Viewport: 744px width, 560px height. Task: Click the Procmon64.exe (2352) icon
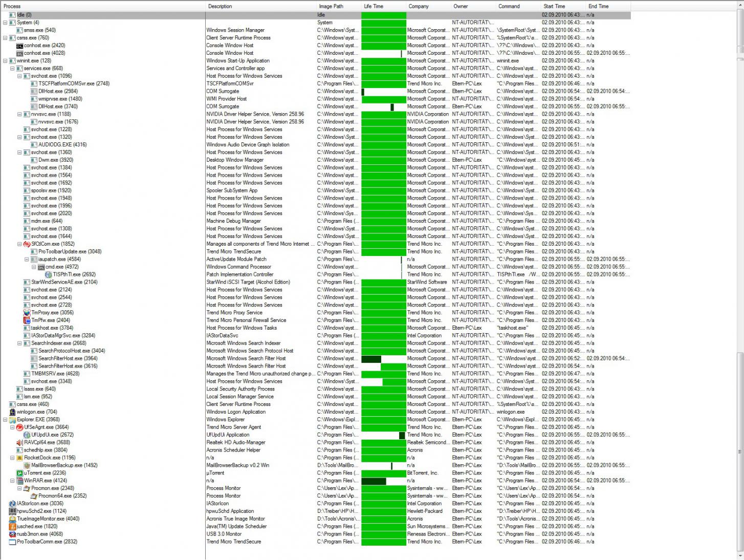[34, 496]
